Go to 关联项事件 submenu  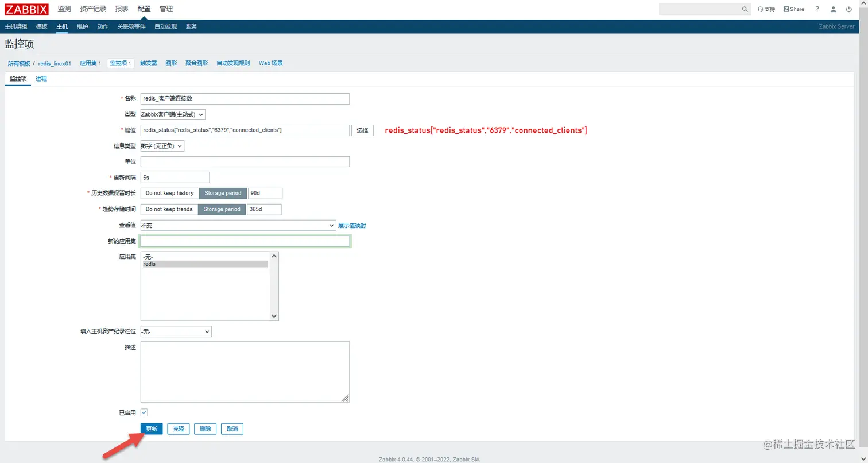click(131, 26)
